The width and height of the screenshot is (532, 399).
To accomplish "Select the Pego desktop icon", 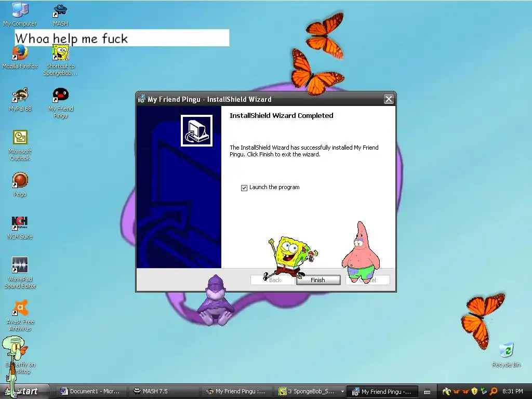I will tap(20, 184).
